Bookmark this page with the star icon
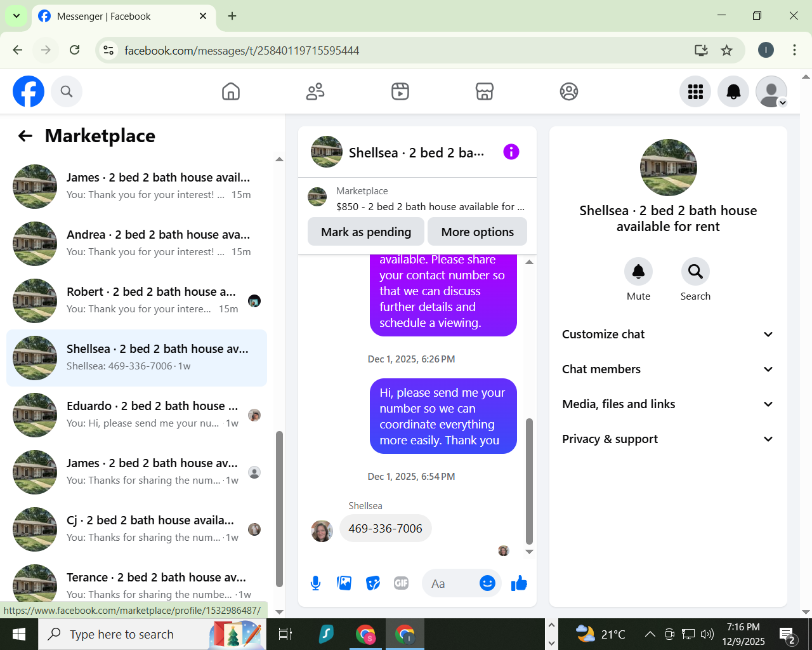 coord(727,50)
